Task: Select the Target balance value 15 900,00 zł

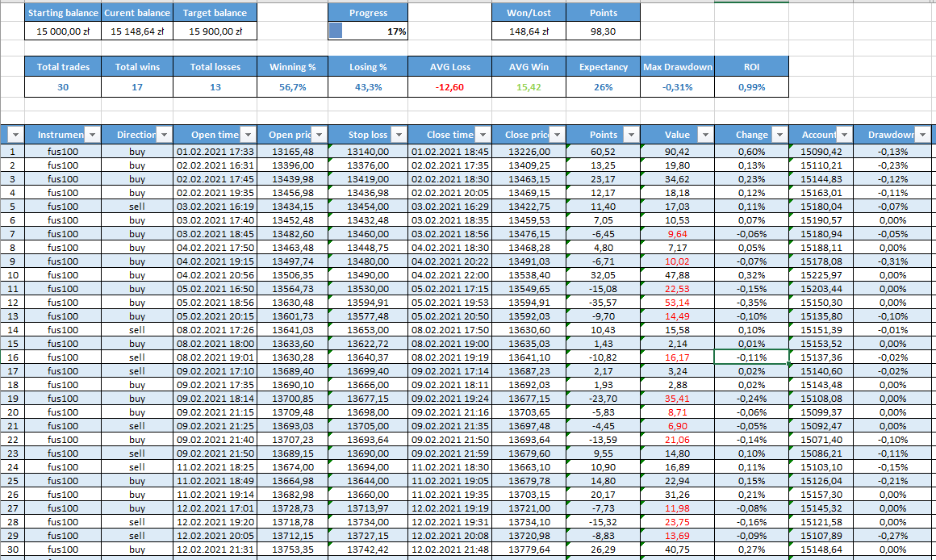Action: 215,31
